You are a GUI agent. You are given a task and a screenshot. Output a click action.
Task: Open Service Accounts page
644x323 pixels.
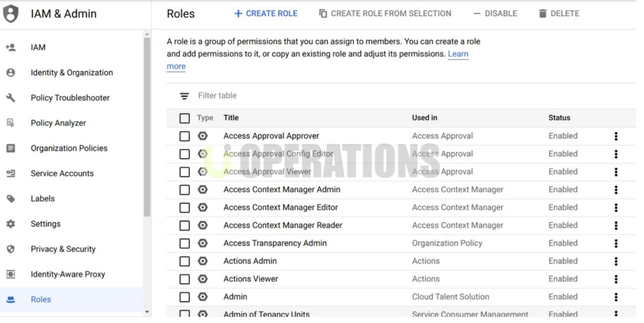(72, 173)
